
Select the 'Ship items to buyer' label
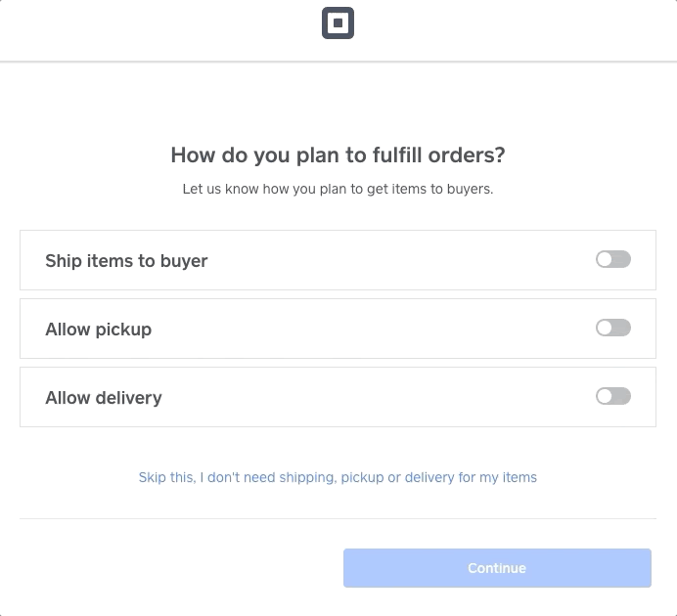coord(126,260)
